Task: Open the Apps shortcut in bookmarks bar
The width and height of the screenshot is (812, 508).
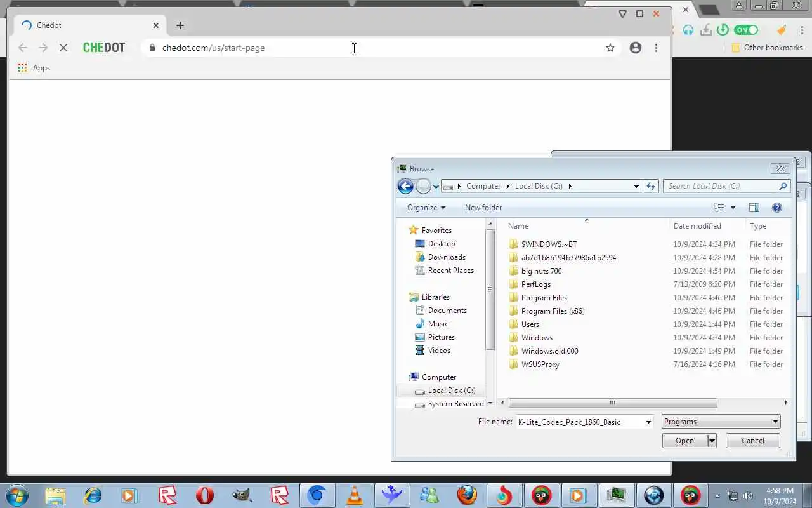Action: pyautogui.click(x=34, y=68)
